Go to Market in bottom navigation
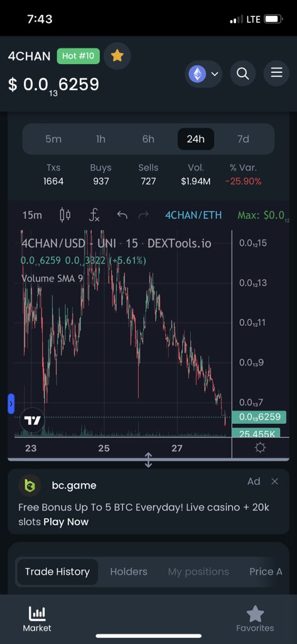This screenshot has height=644, width=297. pos(37,619)
